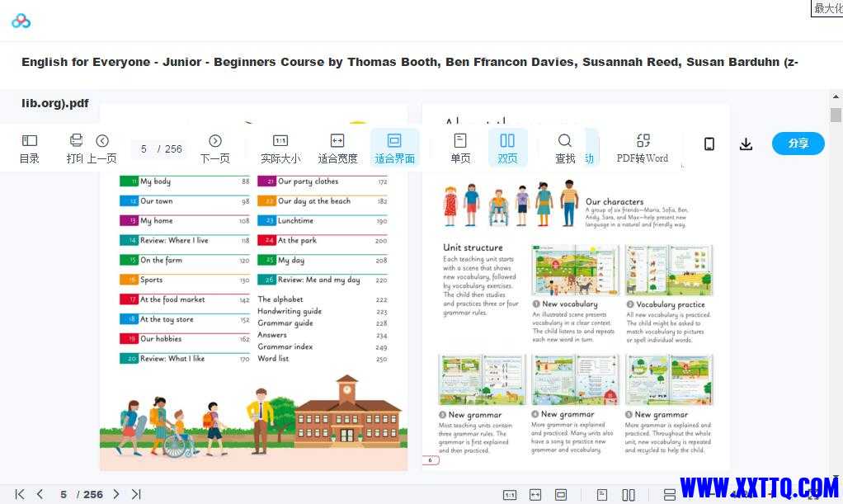This screenshot has height=504, width=843.
Task: Click the mobile phone view icon
Action: tap(709, 144)
